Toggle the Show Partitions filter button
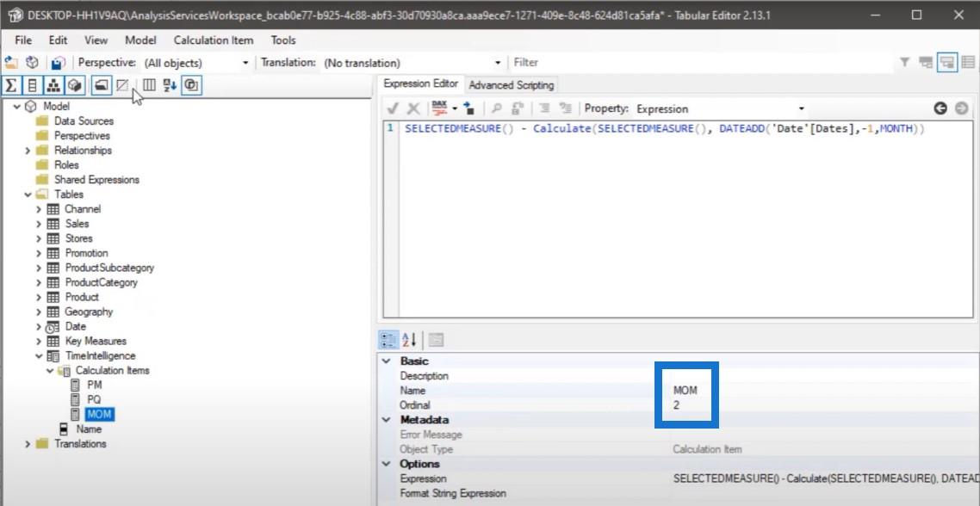This screenshot has width=980, height=506. [x=75, y=85]
